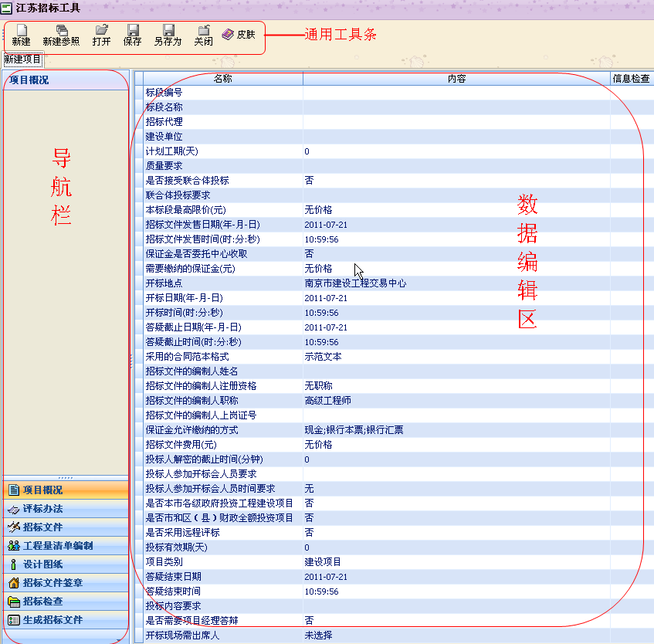Click 无价格 for 本标段最高限价(元)
654x644 pixels.
click(456, 210)
